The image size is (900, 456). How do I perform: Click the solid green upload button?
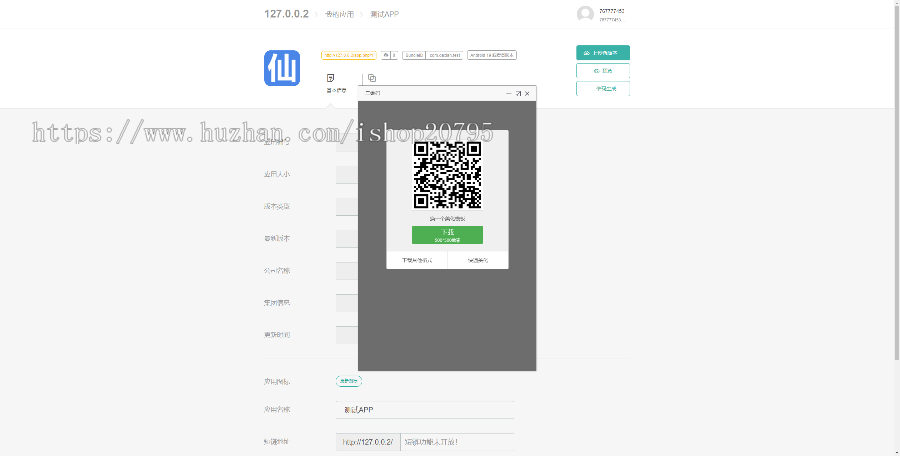coord(603,53)
